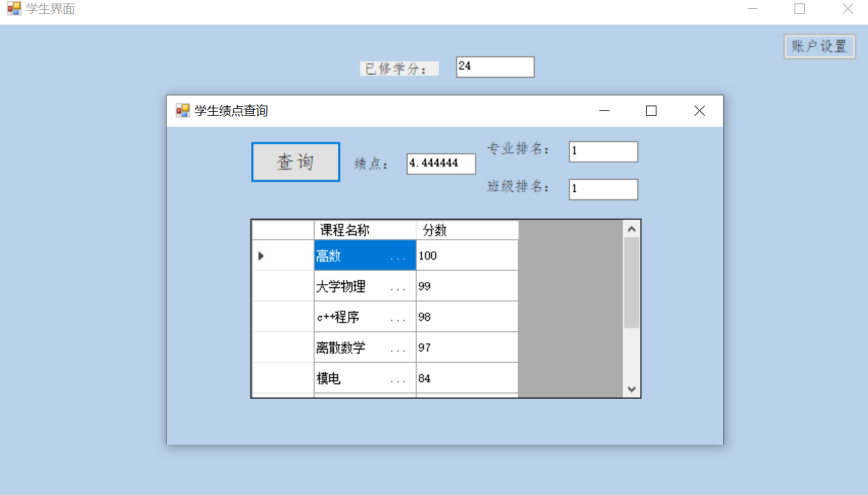Click the 学生界面 window icon

[x=14, y=8]
